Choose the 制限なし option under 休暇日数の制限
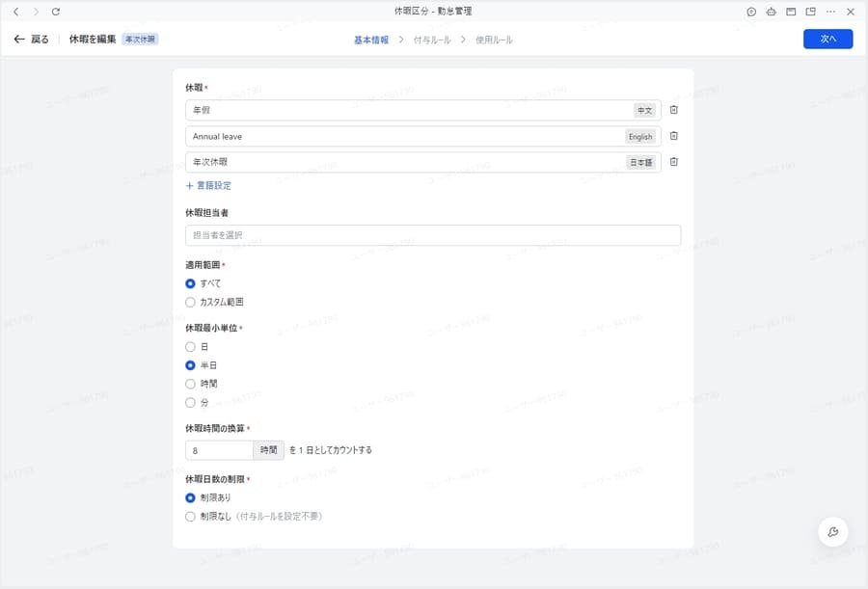The height and width of the screenshot is (589, 868). (190, 516)
